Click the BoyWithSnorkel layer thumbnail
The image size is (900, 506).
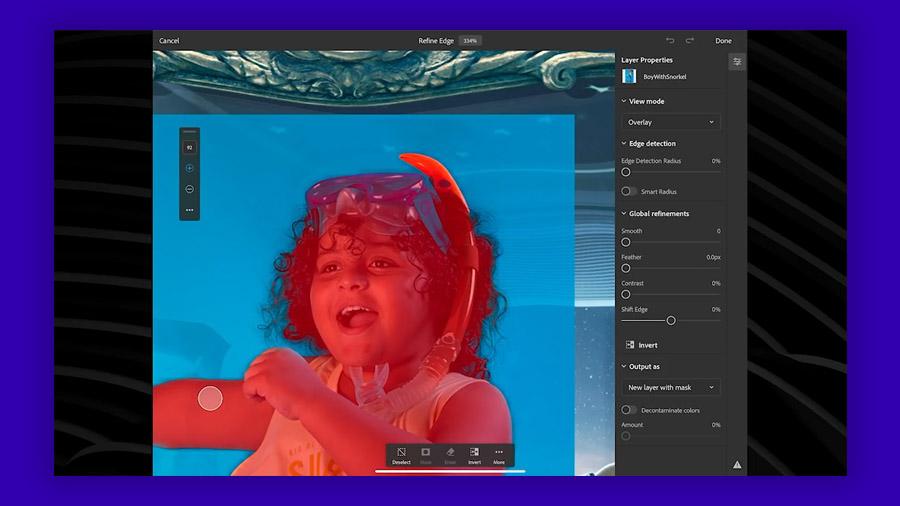tap(629, 76)
